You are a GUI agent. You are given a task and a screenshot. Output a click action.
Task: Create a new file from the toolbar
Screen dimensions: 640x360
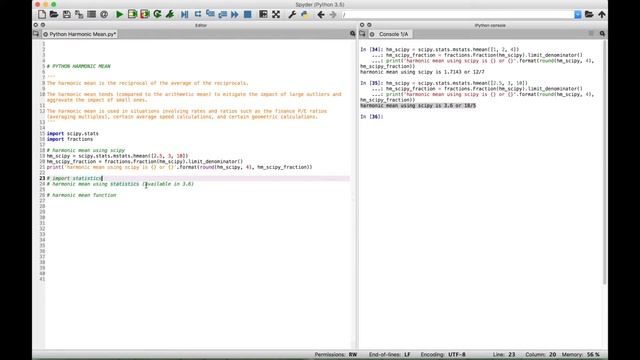[42, 14]
